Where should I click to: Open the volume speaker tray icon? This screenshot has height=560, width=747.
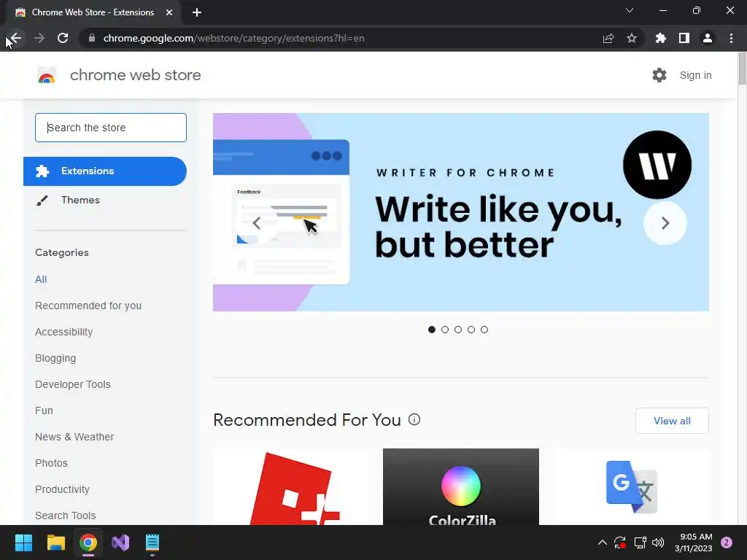[x=658, y=542]
